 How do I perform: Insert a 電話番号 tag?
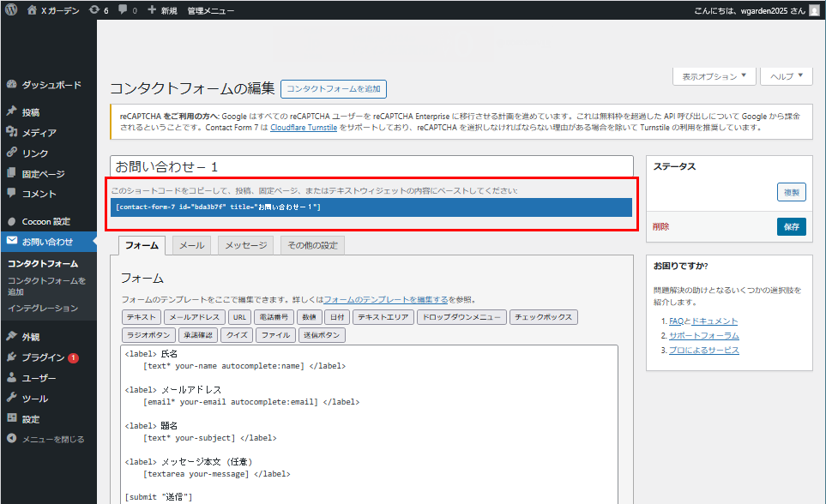(274, 317)
